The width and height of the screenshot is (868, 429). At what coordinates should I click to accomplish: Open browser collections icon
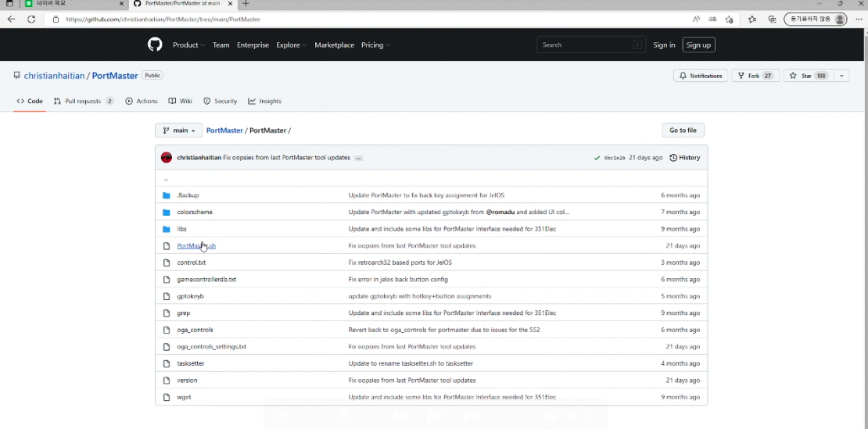(773, 19)
